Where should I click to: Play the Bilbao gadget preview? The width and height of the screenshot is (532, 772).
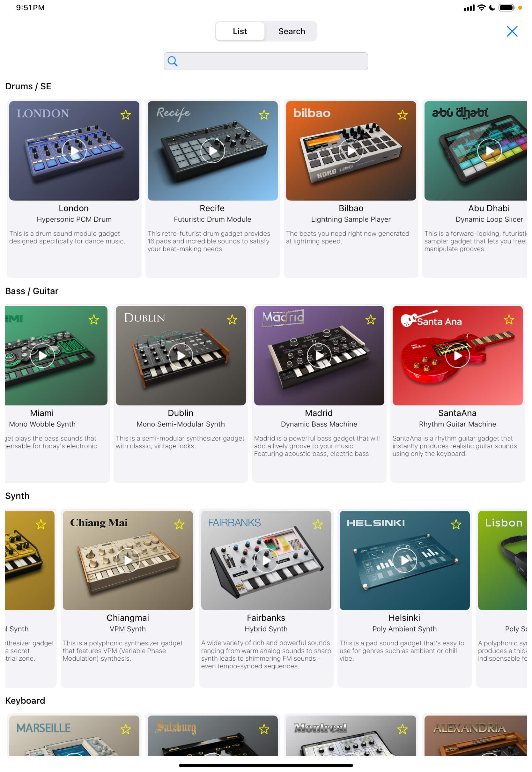pyautogui.click(x=351, y=151)
